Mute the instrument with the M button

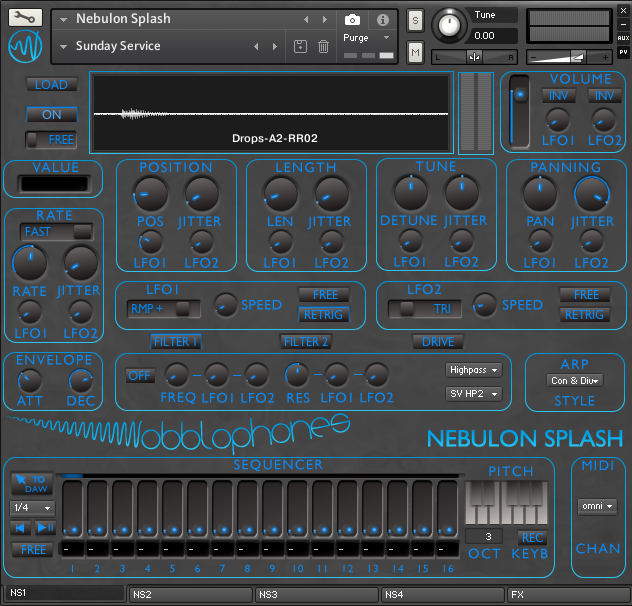415,51
